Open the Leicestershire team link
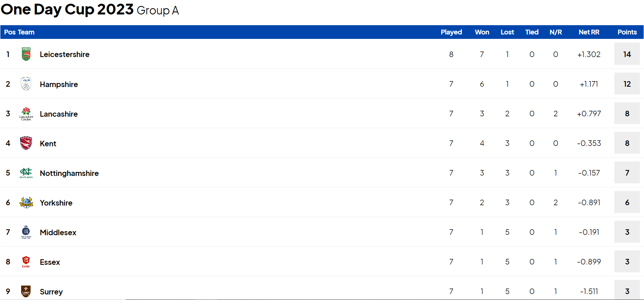Image resolution: width=644 pixels, height=300 pixels. 65,54
